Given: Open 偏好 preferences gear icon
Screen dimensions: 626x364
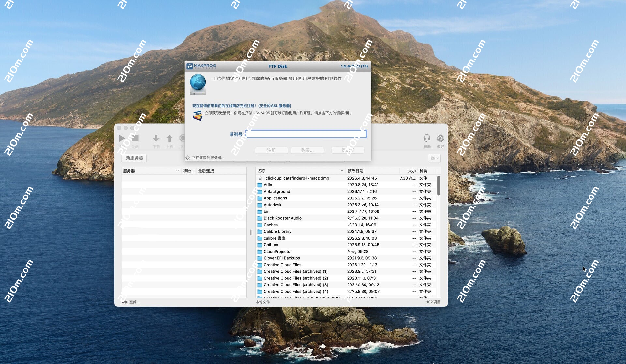Looking at the screenshot, I should pyautogui.click(x=440, y=138).
